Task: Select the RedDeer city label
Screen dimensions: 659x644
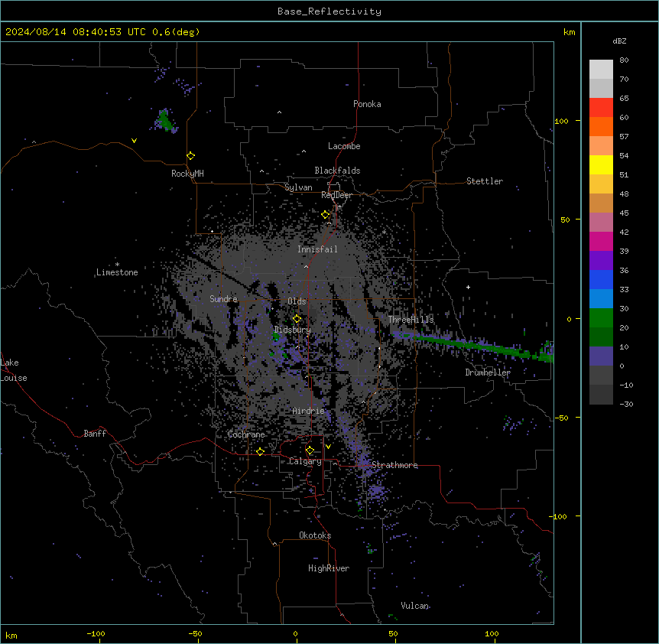Action: (336, 195)
